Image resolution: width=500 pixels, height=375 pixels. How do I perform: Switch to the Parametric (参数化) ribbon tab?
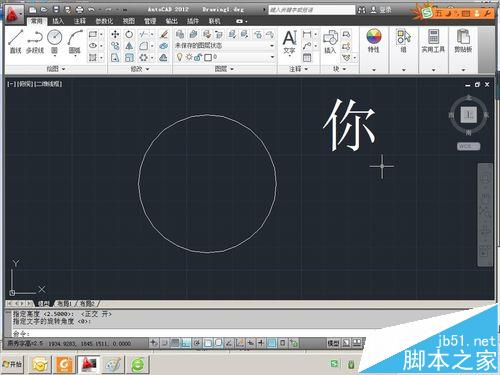(104, 21)
